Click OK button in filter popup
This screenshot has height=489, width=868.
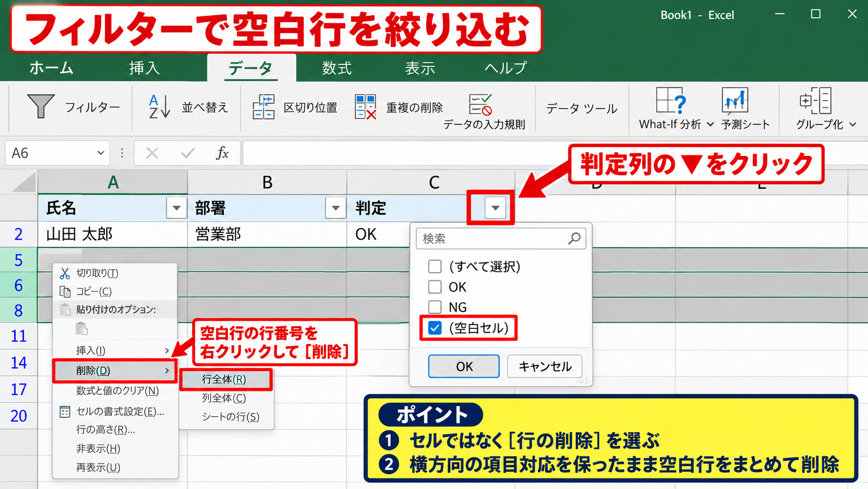[464, 366]
